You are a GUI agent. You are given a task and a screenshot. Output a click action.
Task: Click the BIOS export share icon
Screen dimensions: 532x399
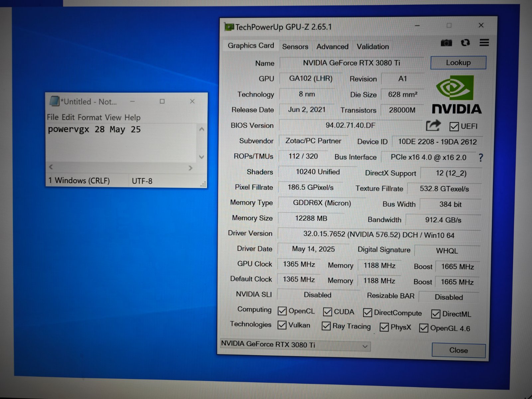click(x=433, y=126)
